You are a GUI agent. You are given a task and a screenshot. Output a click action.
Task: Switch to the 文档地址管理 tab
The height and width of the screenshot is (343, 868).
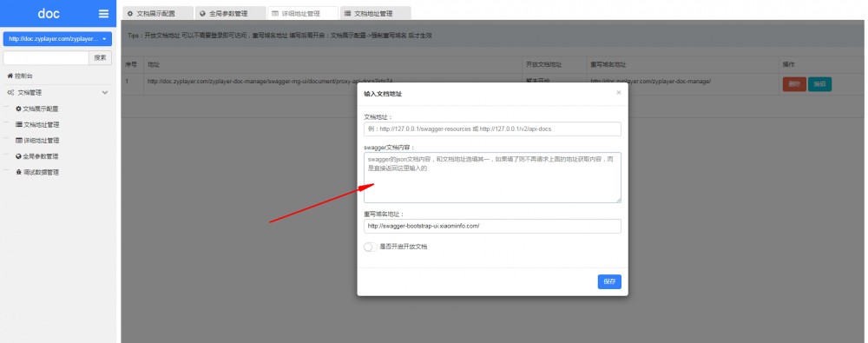click(x=375, y=13)
